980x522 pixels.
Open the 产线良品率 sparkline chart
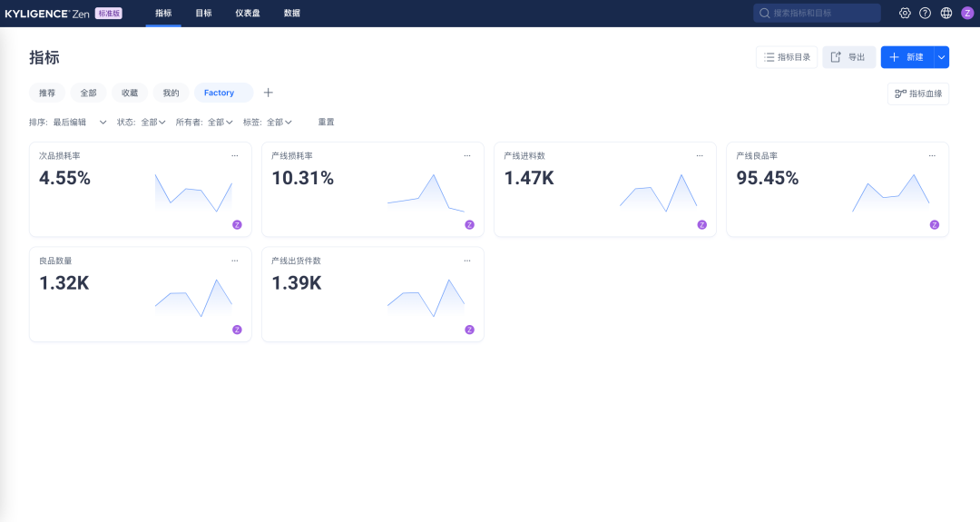pos(891,192)
